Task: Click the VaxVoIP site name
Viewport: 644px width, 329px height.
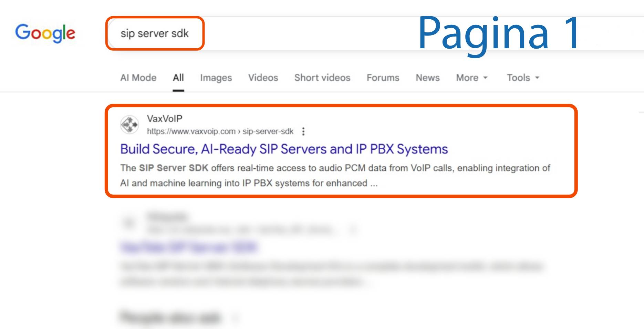Action: tap(165, 119)
